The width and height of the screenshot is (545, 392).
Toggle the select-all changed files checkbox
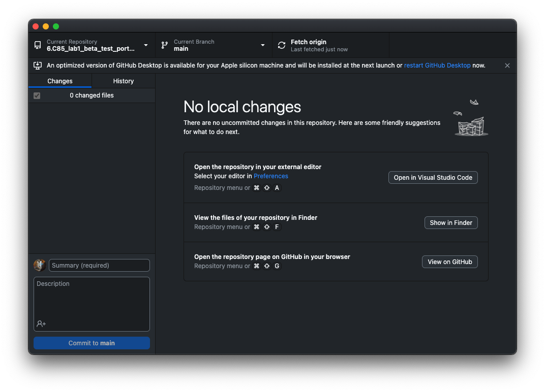coord(37,95)
